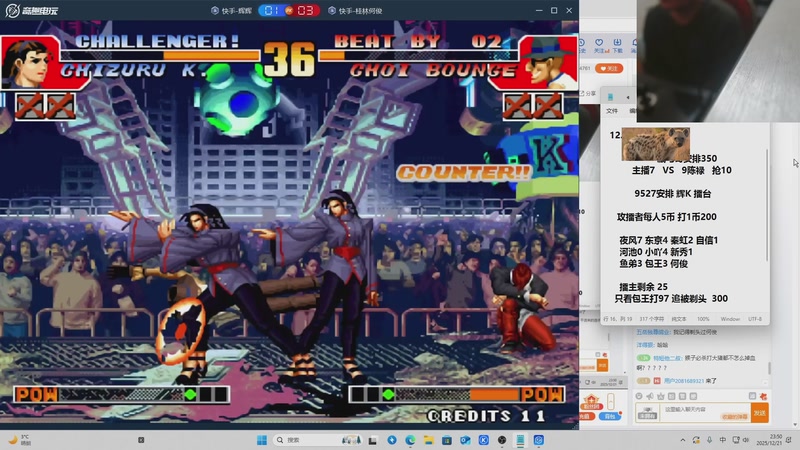
Task: Click the 快手-桂林何俊 player label in title bar
Action: tap(355, 11)
